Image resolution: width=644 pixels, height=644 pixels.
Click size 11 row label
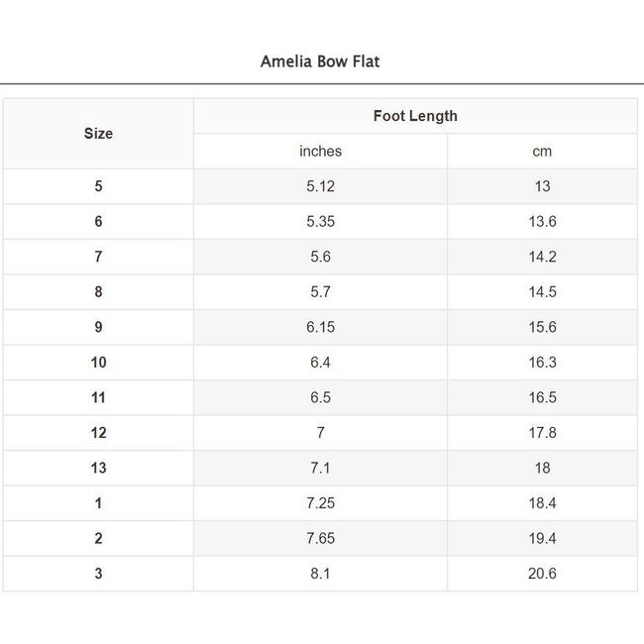coord(98,397)
